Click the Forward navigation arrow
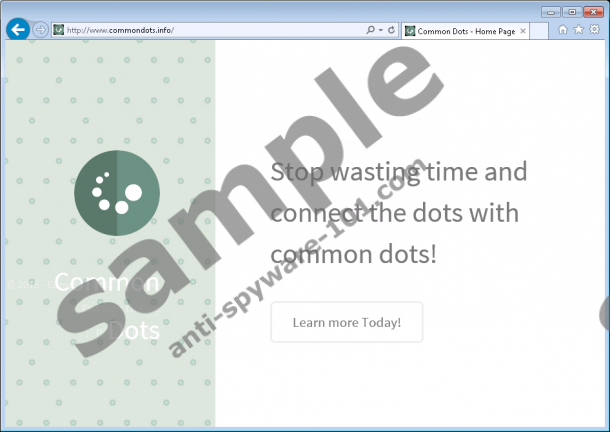The image size is (610, 432). 40,30
